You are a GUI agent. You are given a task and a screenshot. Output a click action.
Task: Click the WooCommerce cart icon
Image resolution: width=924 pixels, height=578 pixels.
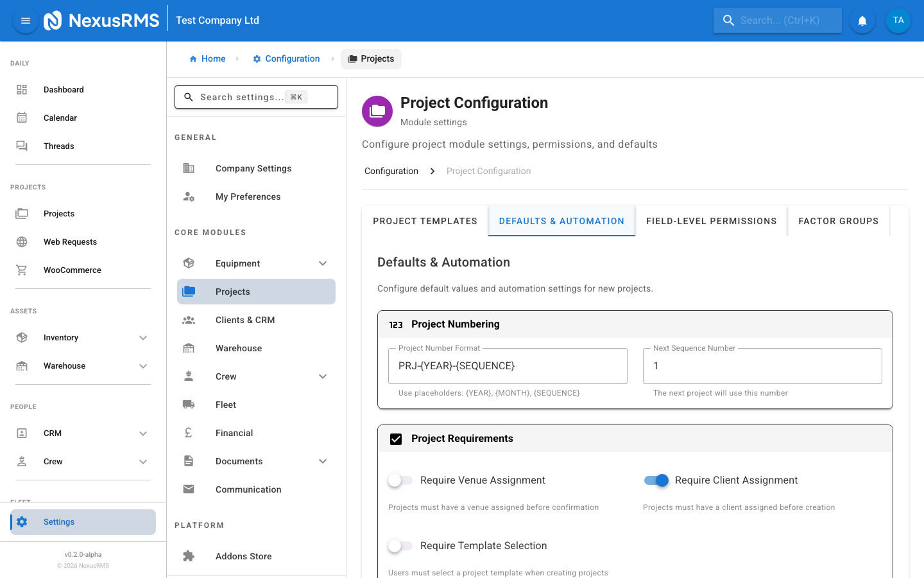[22, 270]
